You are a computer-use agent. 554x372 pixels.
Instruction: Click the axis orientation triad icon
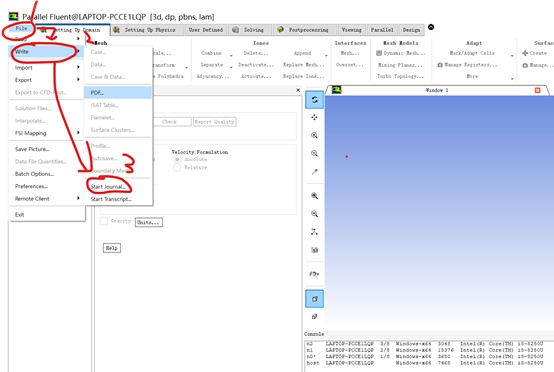tap(314, 232)
